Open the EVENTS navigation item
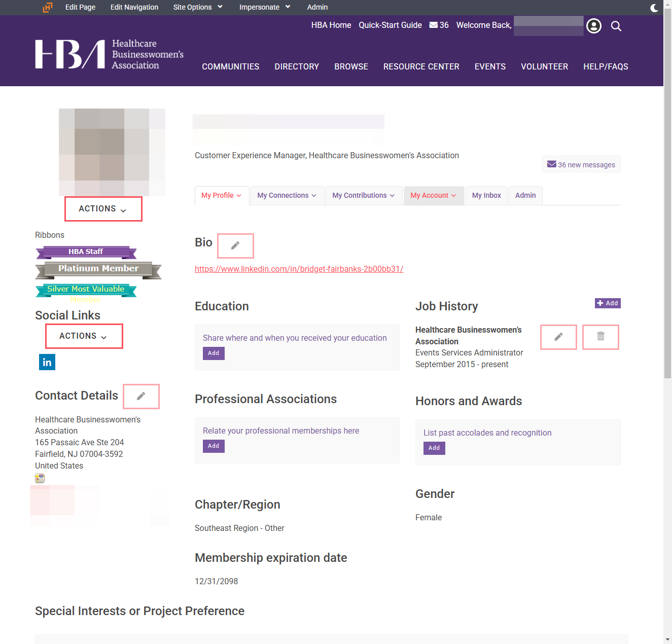Viewport: 672px width, 644px height. click(x=490, y=66)
